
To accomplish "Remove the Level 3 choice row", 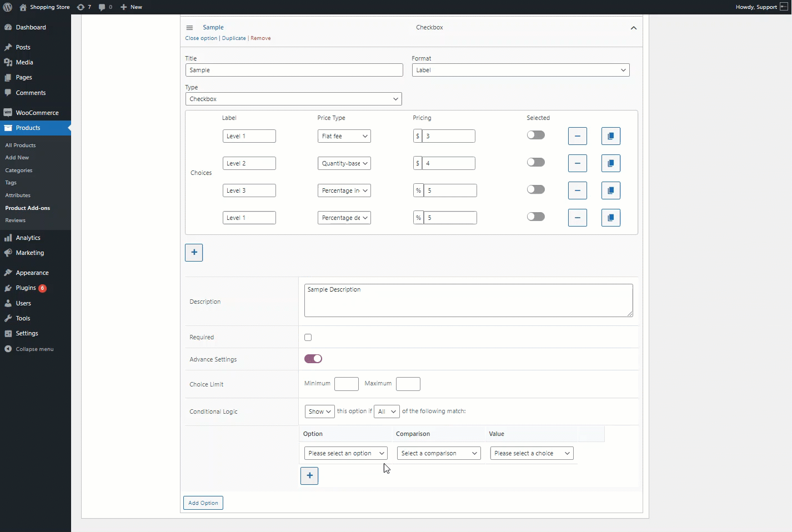I will point(578,190).
